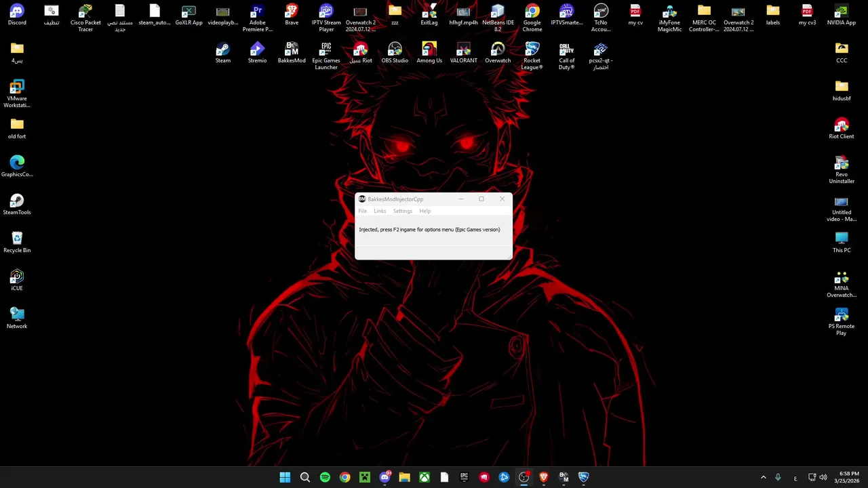Select the videoplayb... desktop icon

pos(223,15)
